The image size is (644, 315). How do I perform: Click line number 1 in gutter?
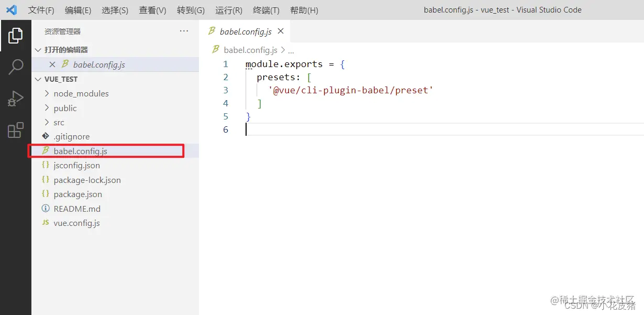226,64
